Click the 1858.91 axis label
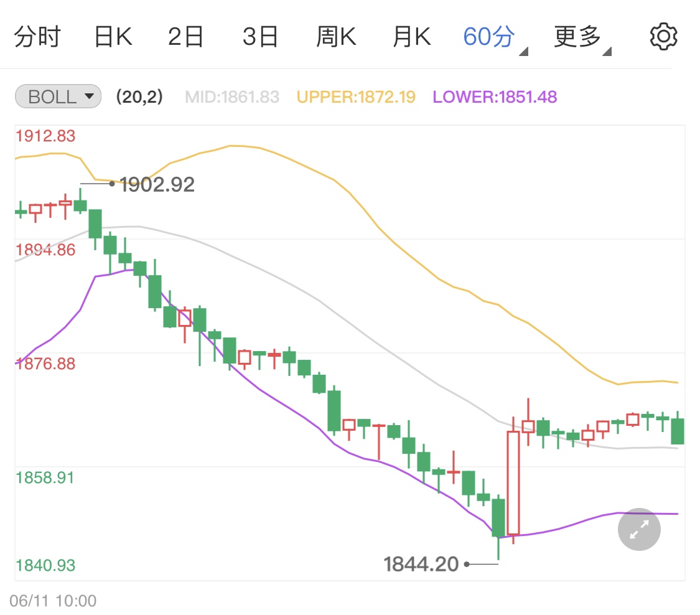This screenshot has height=615, width=700. click(x=45, y=477)
